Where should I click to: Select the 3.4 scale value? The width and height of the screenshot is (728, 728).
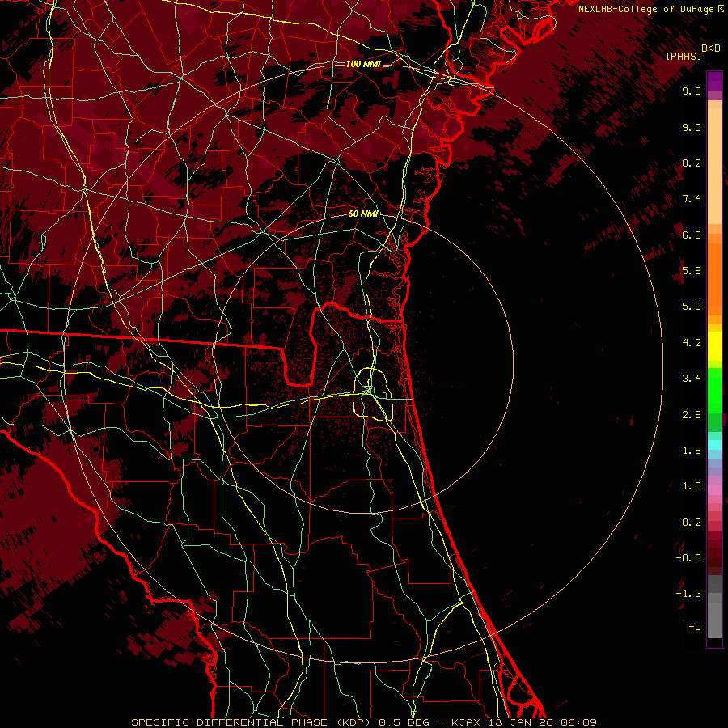(x=692, y=379)
